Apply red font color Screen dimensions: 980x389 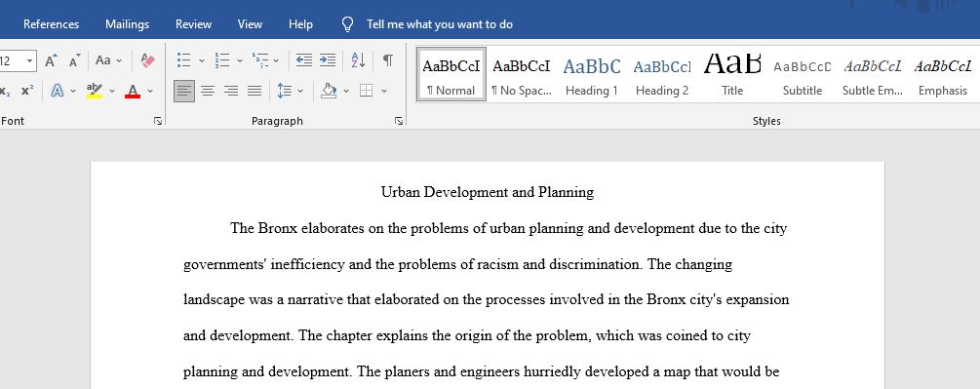click(x=133, y=92)
